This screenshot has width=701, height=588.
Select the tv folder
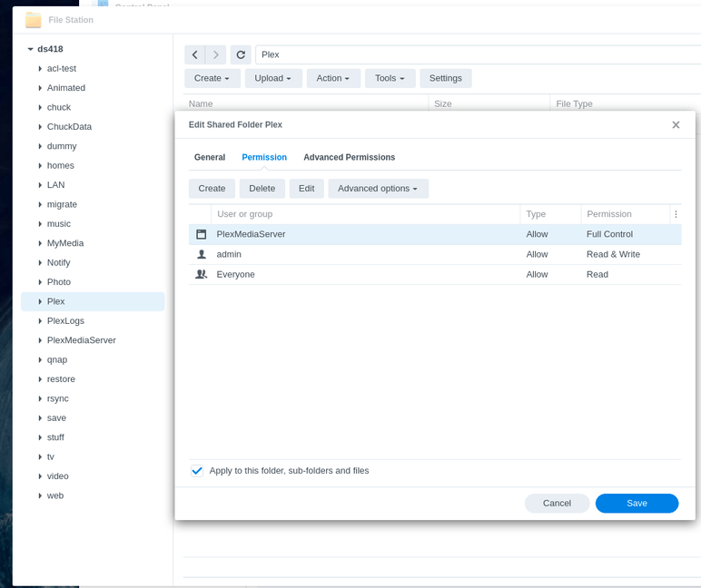(51, 457)
